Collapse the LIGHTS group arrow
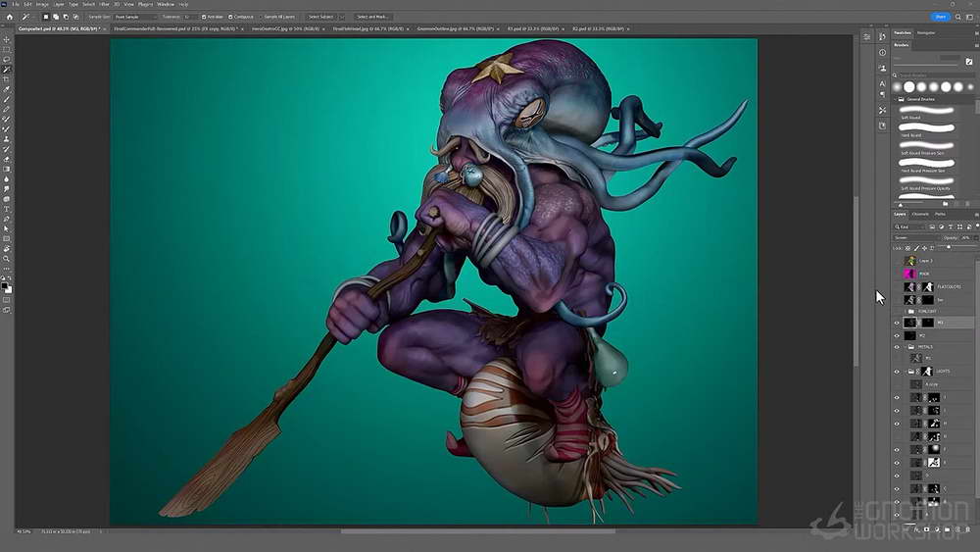The image size is (980, 552). (x=905, y=372)
